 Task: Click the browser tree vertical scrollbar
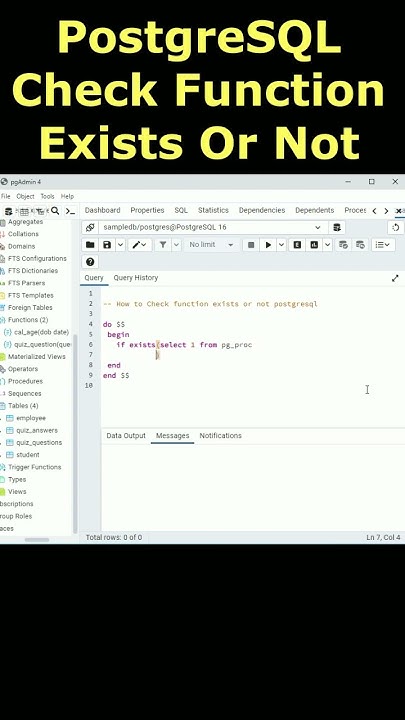click(75, 432)
